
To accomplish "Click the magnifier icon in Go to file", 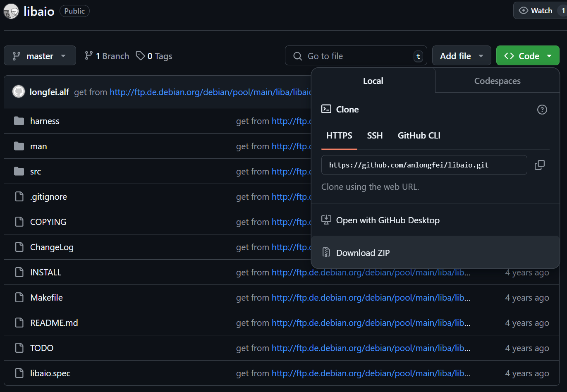I will click(297, 56).
